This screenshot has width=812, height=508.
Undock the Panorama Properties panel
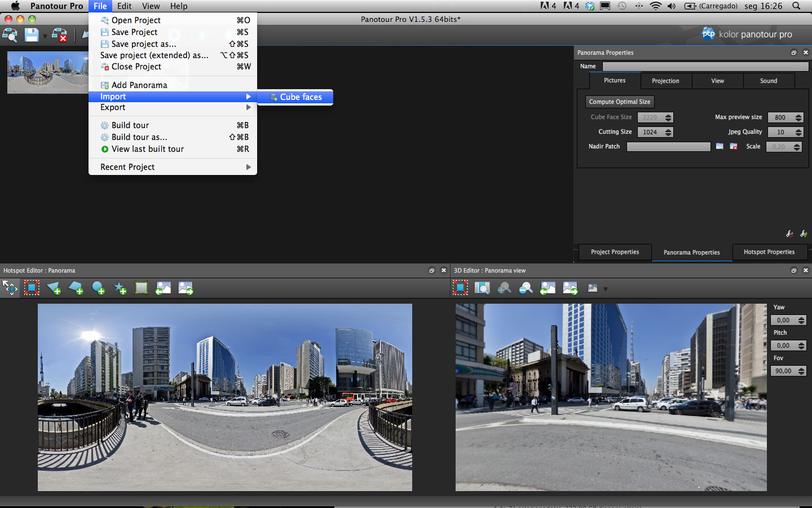[793, 52]
